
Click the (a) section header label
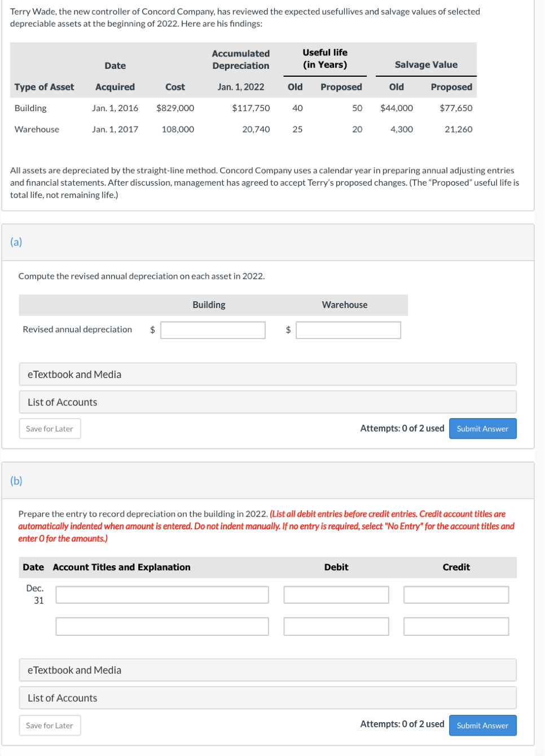(x=16, y=242)
